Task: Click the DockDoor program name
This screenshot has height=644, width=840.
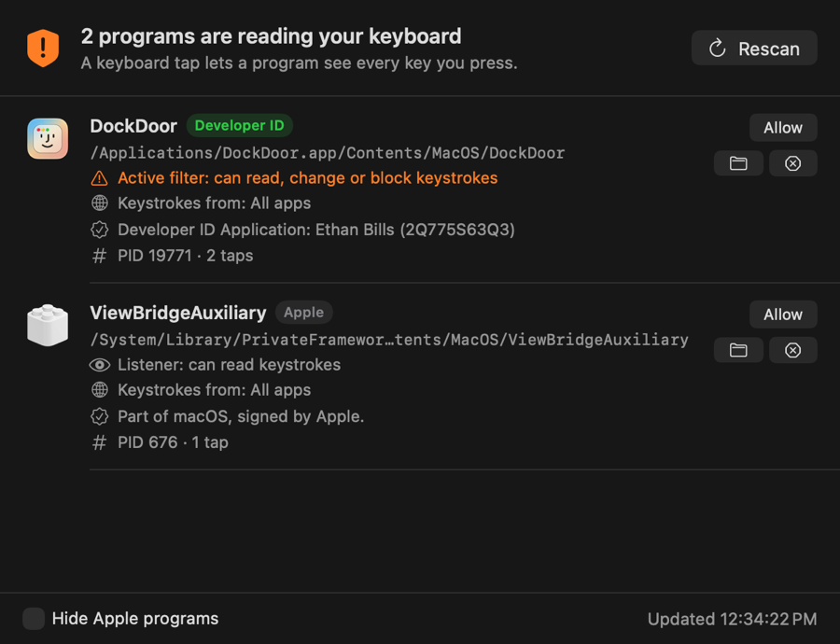Action: 133,126
